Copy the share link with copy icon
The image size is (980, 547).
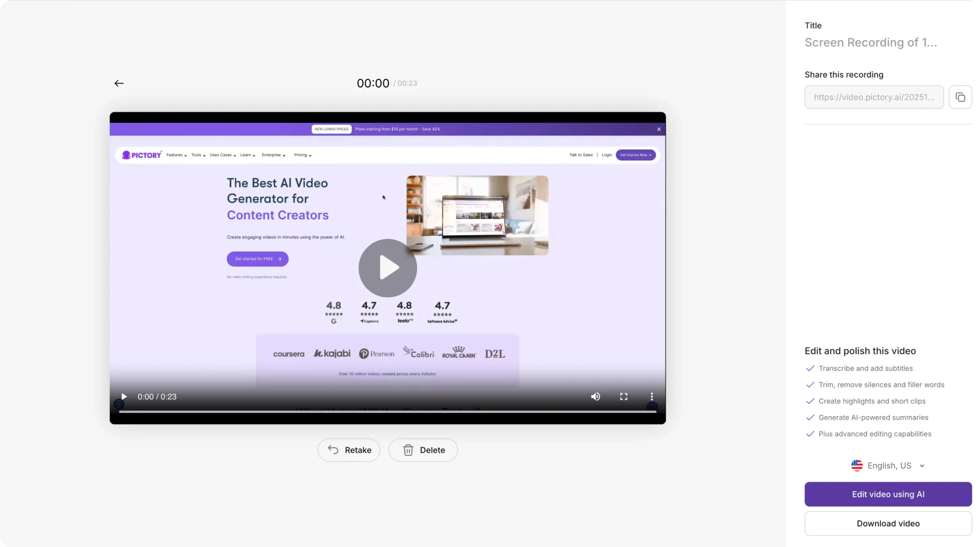[960, 97]
